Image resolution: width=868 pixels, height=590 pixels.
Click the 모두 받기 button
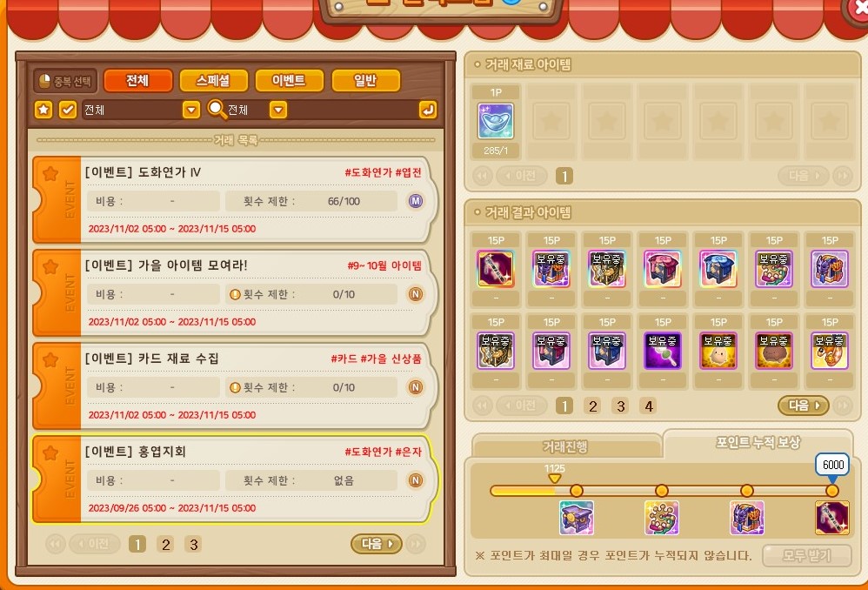[806, 555]
